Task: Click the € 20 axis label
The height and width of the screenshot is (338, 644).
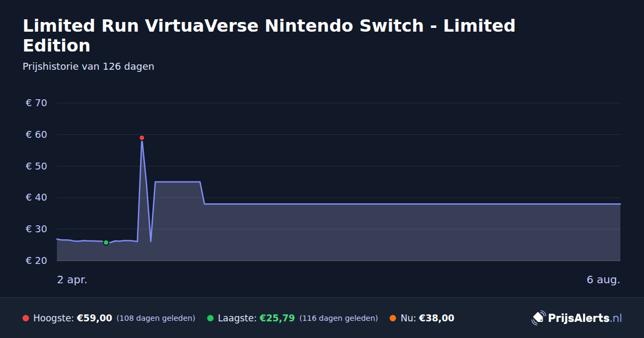Action: click(36, 261)
